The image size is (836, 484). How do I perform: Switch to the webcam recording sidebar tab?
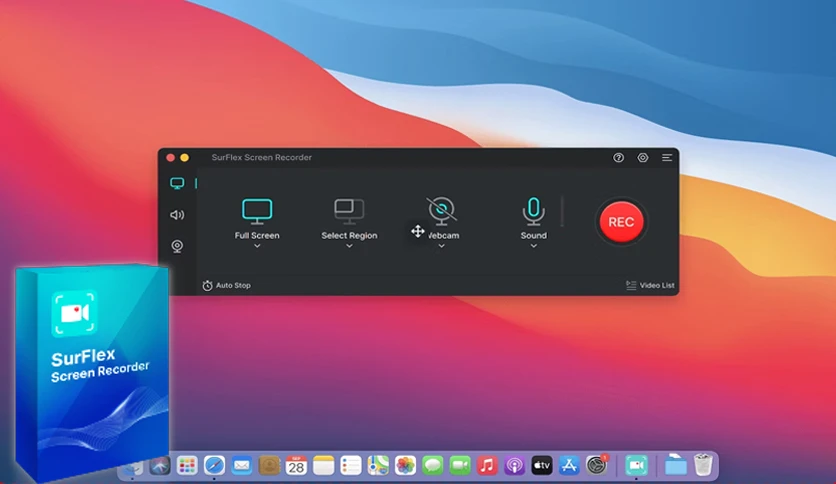pyautogui.click(x=177, y=246)
